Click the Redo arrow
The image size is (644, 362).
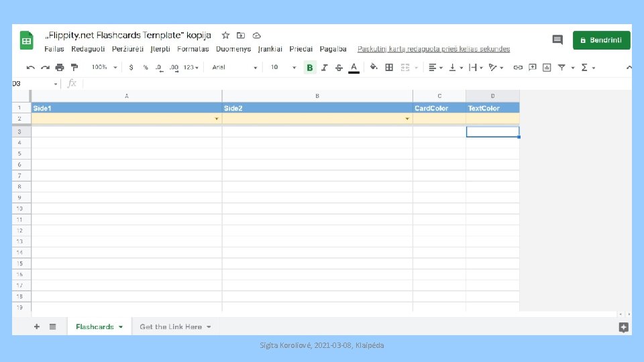click(x=45, y=67)
